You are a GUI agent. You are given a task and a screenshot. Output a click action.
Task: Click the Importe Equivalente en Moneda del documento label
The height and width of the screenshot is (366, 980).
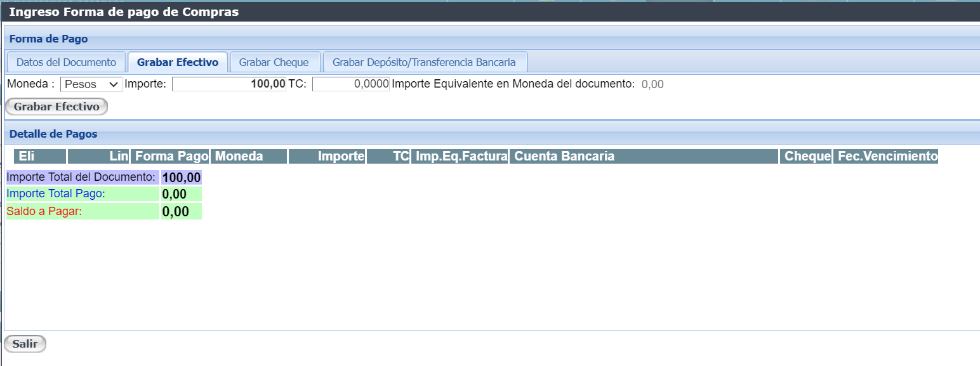513,84
